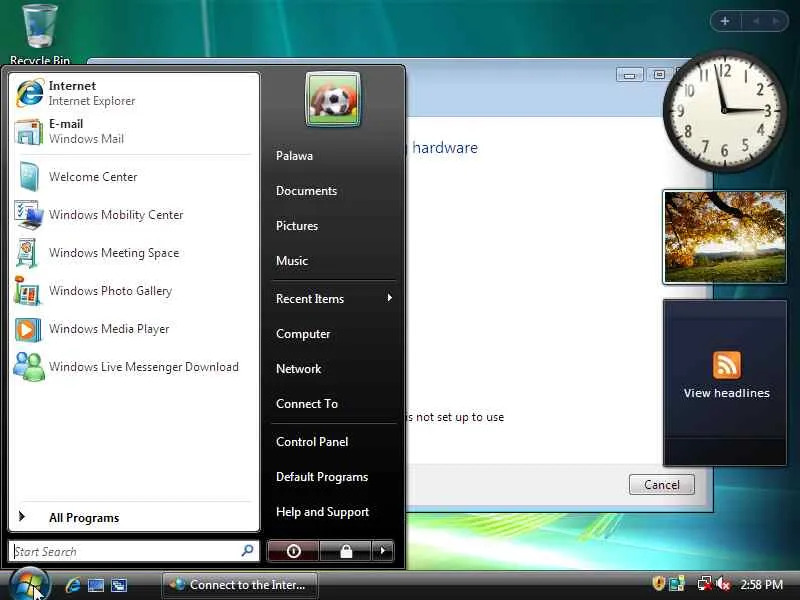The height and width of the screenshot is (600, 800).
Task: Open Internet Explorer from Start menu
Action: point(134,93)
